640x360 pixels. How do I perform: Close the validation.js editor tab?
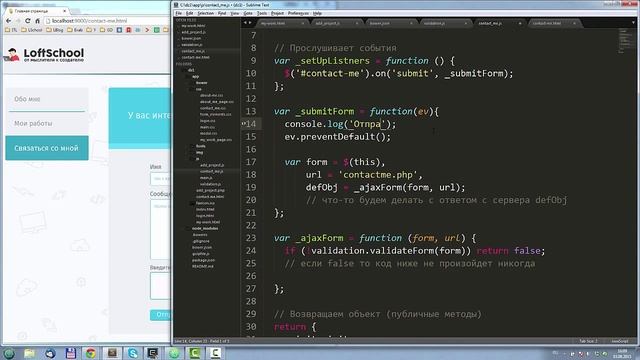(x=465, y=23)
